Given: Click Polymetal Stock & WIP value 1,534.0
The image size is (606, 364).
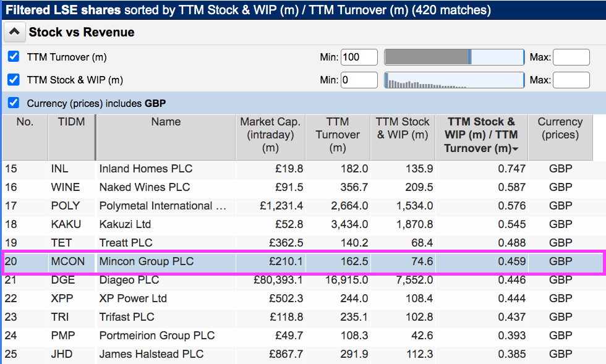Looking at the screenshot, I should 414,206.
